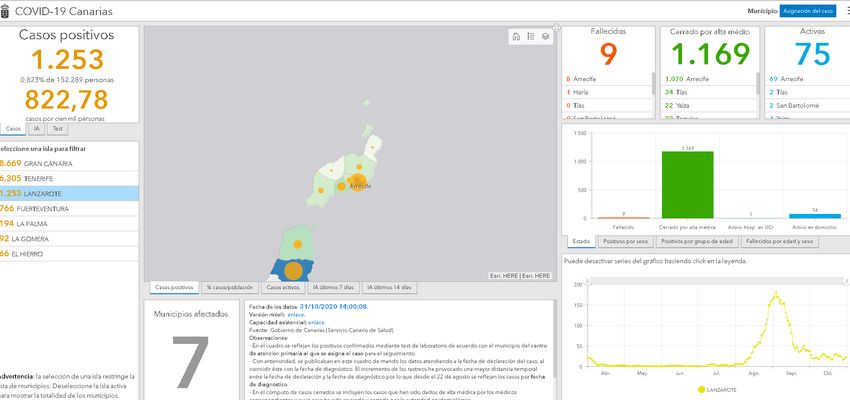Open the map layers icon
Screen dimensions: 850x400
pos(545,36)
